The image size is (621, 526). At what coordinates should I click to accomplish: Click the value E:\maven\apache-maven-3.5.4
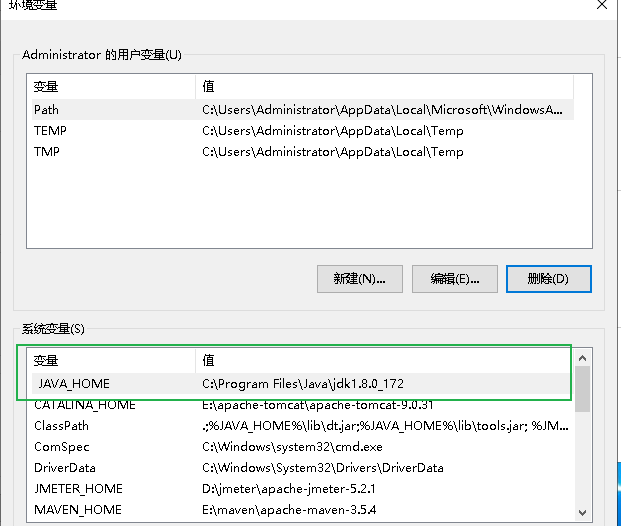pyautogui.click(x=289, y=510)
